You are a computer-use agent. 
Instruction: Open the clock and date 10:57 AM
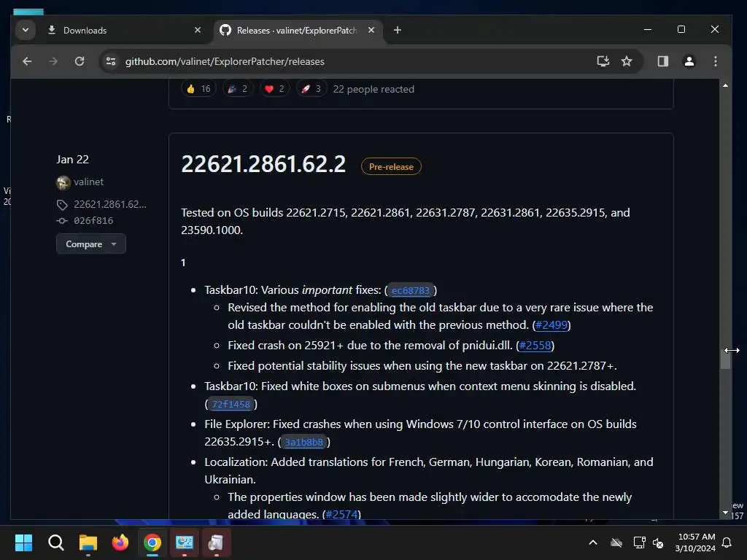point(696,542)
